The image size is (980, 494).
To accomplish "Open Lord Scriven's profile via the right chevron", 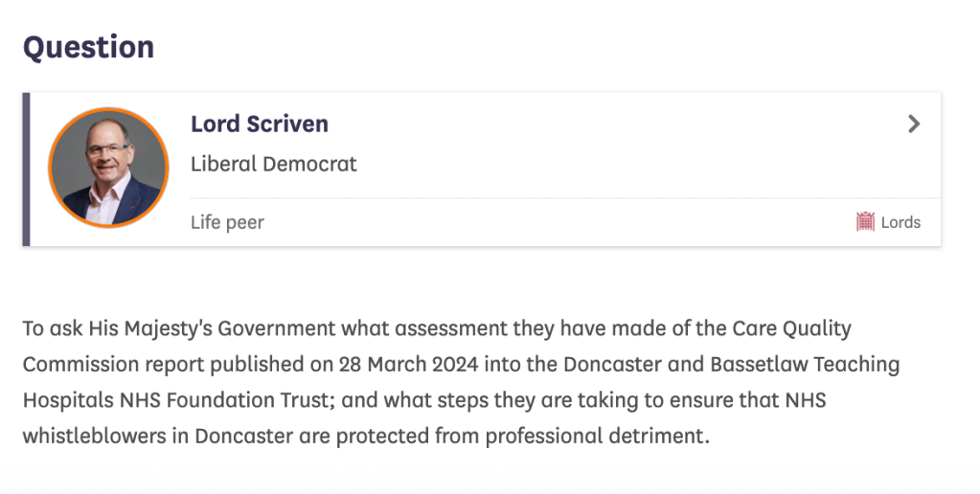I will pyautogui.click(x=914, y=123).
